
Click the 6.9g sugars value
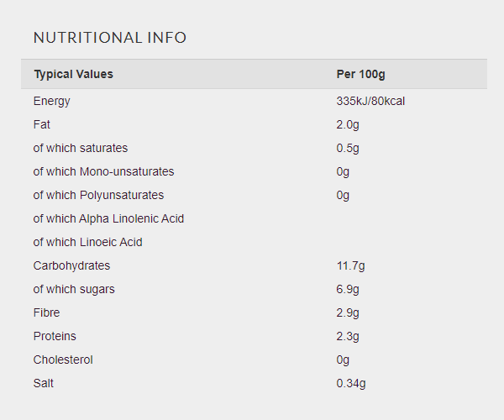point(348,289)
